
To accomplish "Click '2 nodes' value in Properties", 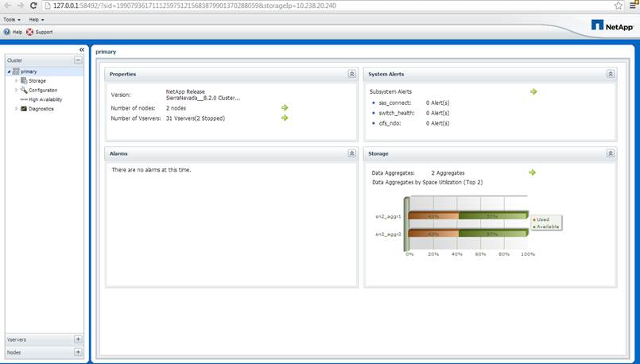I will [x=176, y=108].
